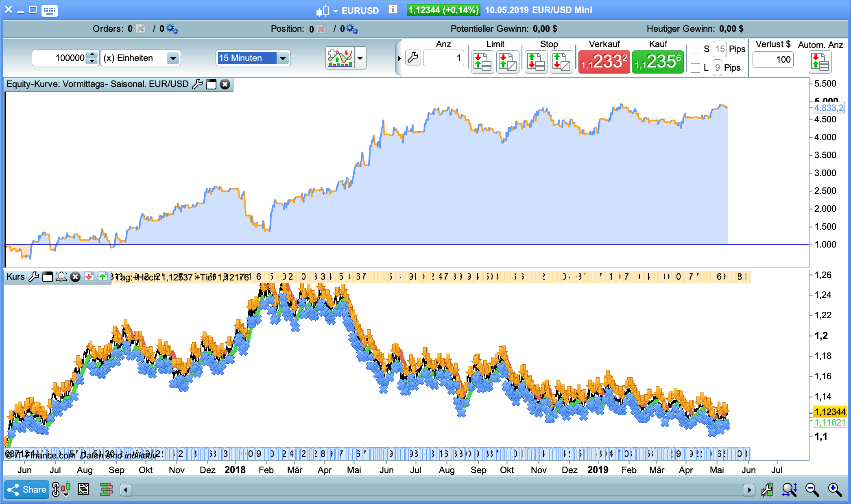Click the price alert bell in Kurs panel
This screenshot has height=504, width=851.
coord(61,277)
